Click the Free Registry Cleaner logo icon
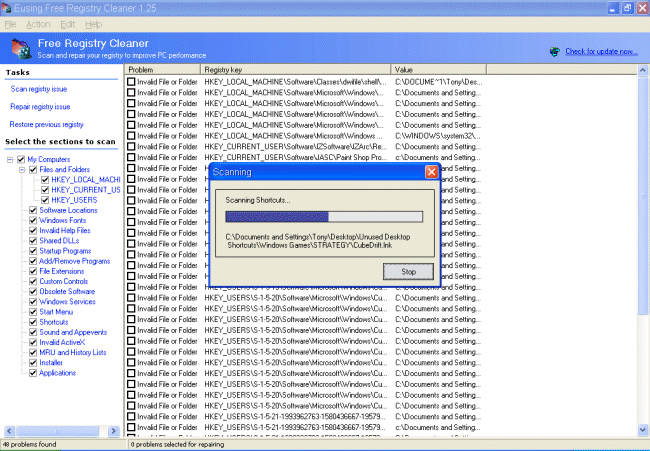The height and width of the screenshot is (451, 650). (21, 48)
